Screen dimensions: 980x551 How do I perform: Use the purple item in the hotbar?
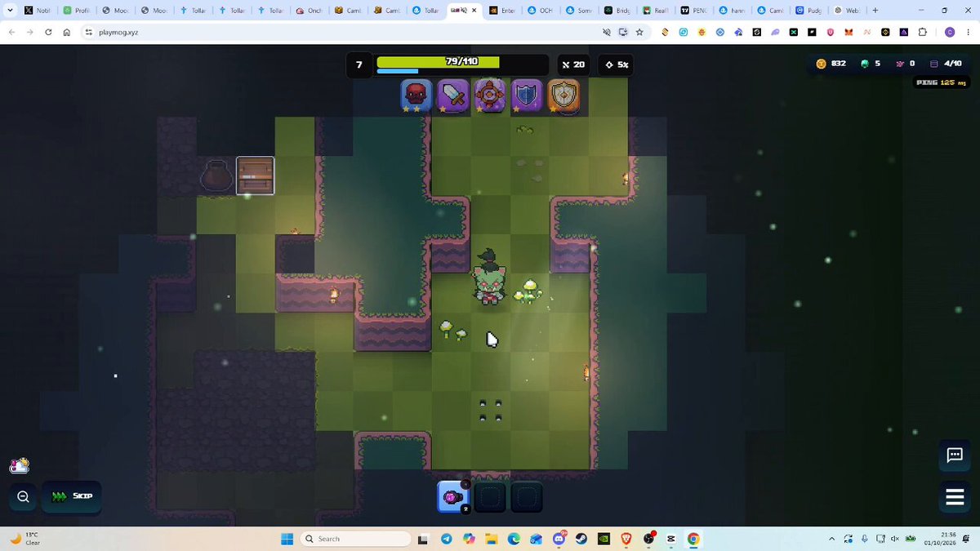click(x=453, y=497)
